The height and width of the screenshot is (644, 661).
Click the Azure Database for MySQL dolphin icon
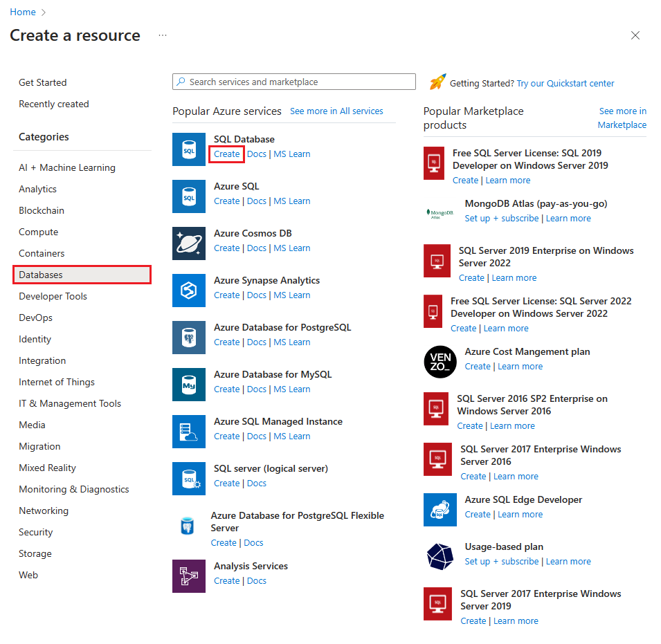pyautogui.click(x=188, y=385)
